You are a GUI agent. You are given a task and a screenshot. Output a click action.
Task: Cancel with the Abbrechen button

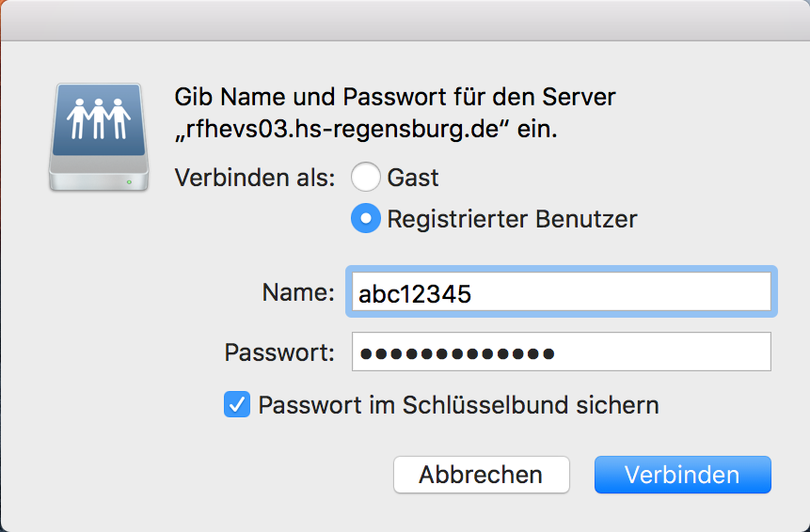pos(482,475)
